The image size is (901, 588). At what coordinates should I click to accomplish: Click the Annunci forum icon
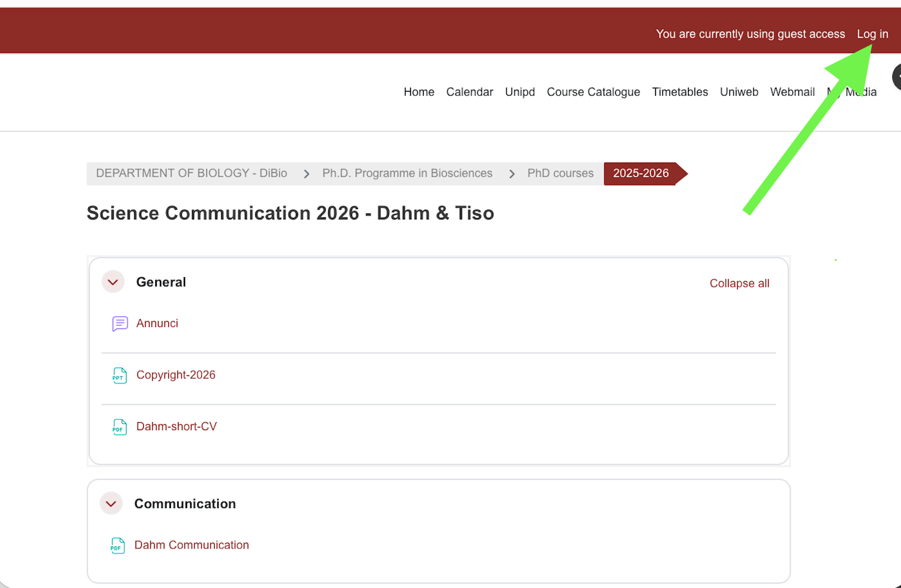click(120, 323)
